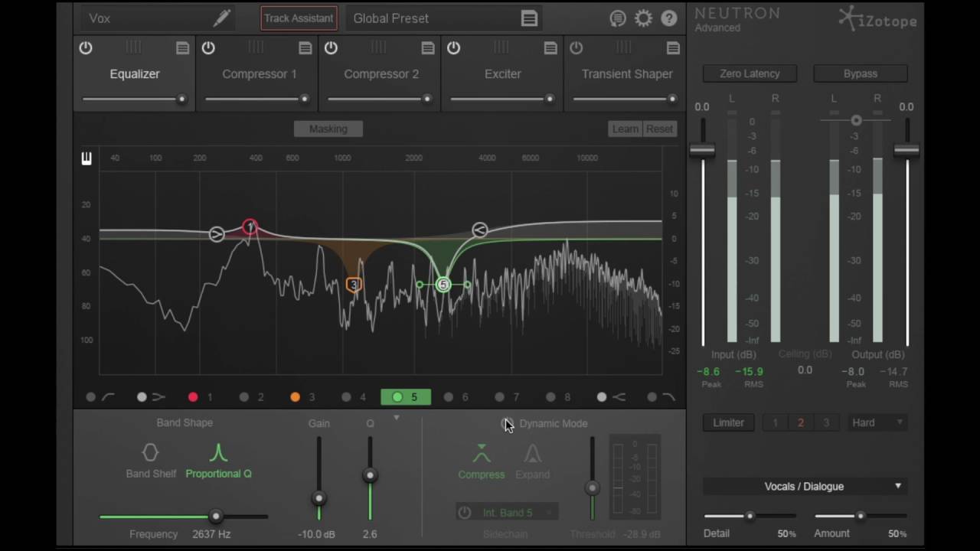
Task: Click the pencil rename icon beside Vox
Action: 221,18
